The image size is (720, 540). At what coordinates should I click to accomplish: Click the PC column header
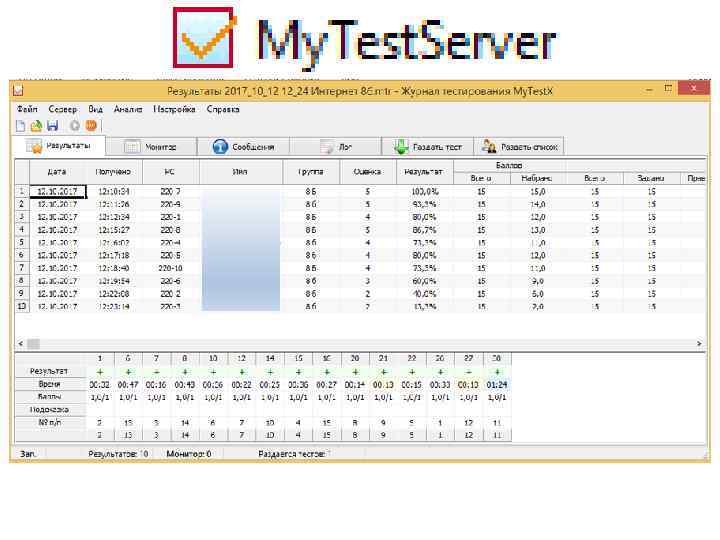[x=170, y=172]
